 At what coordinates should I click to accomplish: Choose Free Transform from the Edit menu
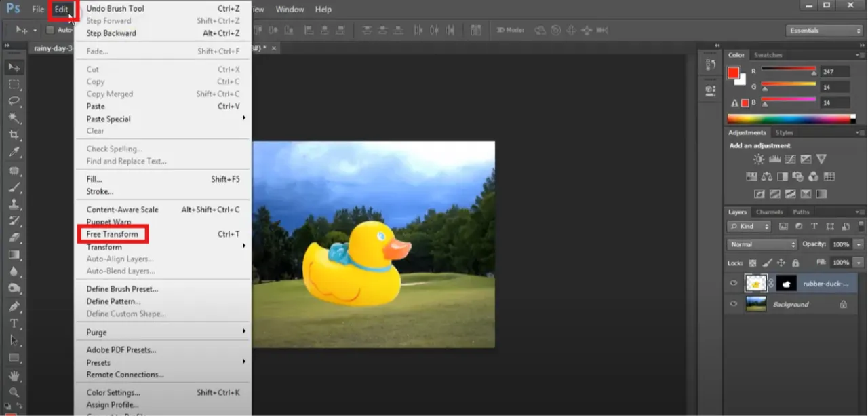coord(113,234)
